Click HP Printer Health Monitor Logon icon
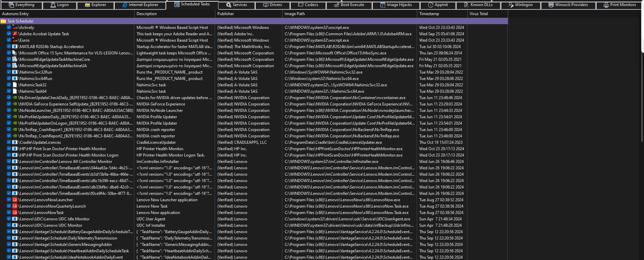 pos(15,155)
